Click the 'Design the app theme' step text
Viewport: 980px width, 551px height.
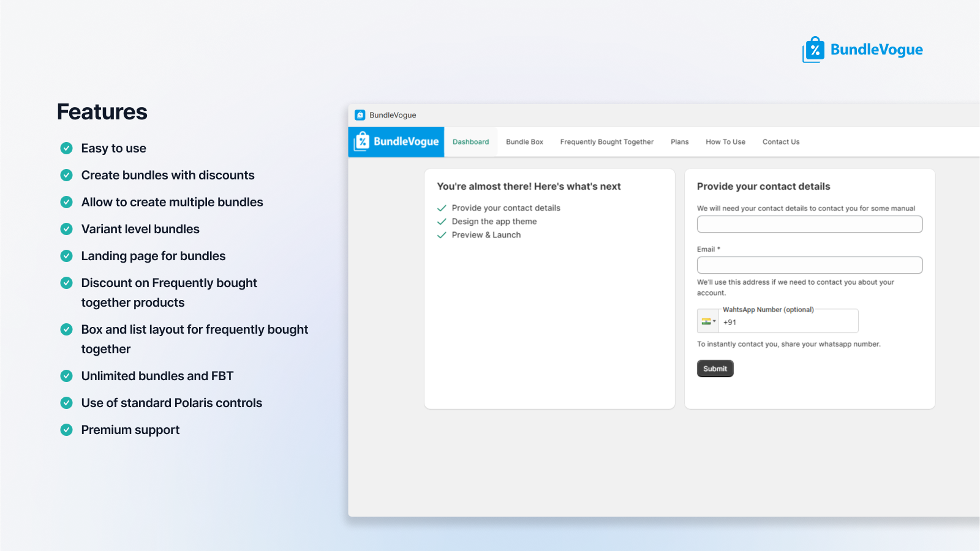coord(494,222)
